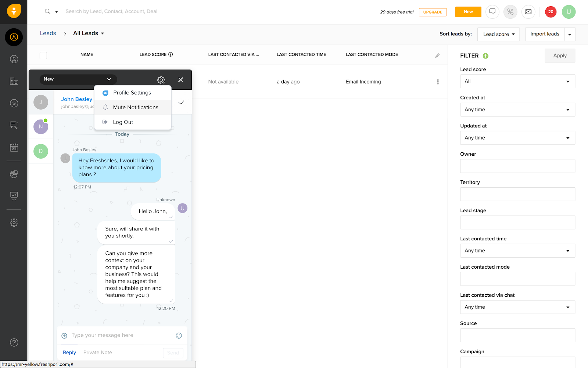
Task: Expand the Import leads arrow dropdown
Action: point(570,34)
